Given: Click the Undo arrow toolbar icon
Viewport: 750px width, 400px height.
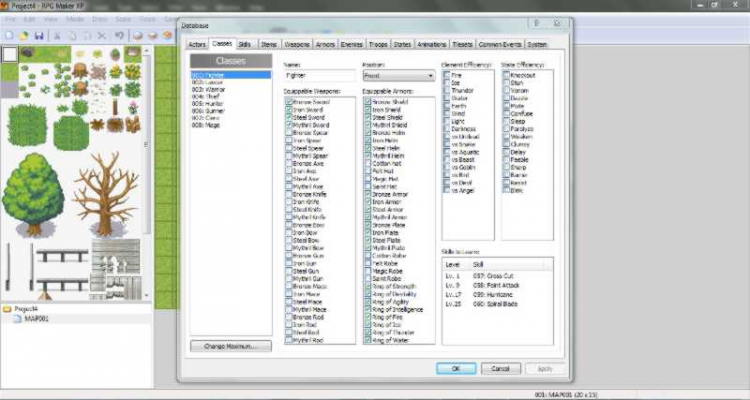Looking at the screenshot, I should click(x=119, y=36).
